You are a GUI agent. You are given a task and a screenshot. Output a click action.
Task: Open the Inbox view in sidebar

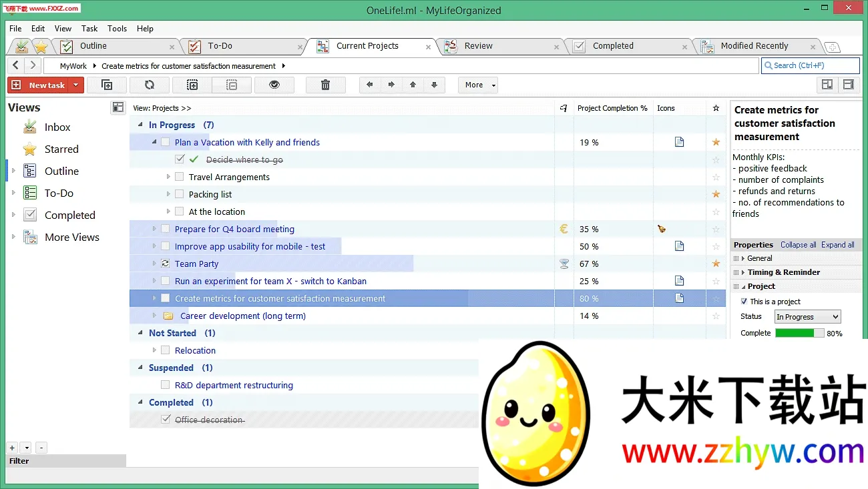pos(57,127)
